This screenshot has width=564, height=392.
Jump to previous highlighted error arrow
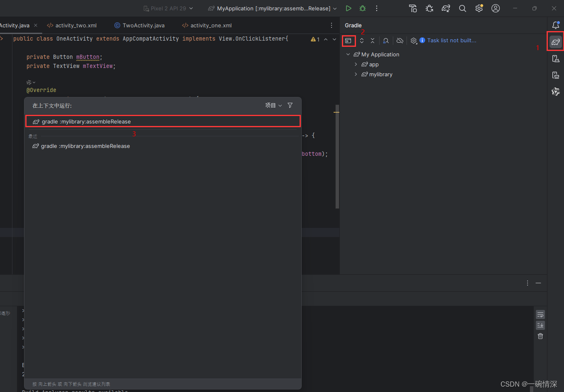tap(326, 39)
